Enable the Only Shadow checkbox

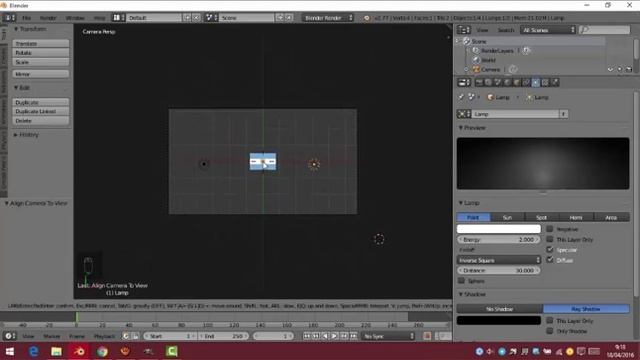[x=550, y=331]
